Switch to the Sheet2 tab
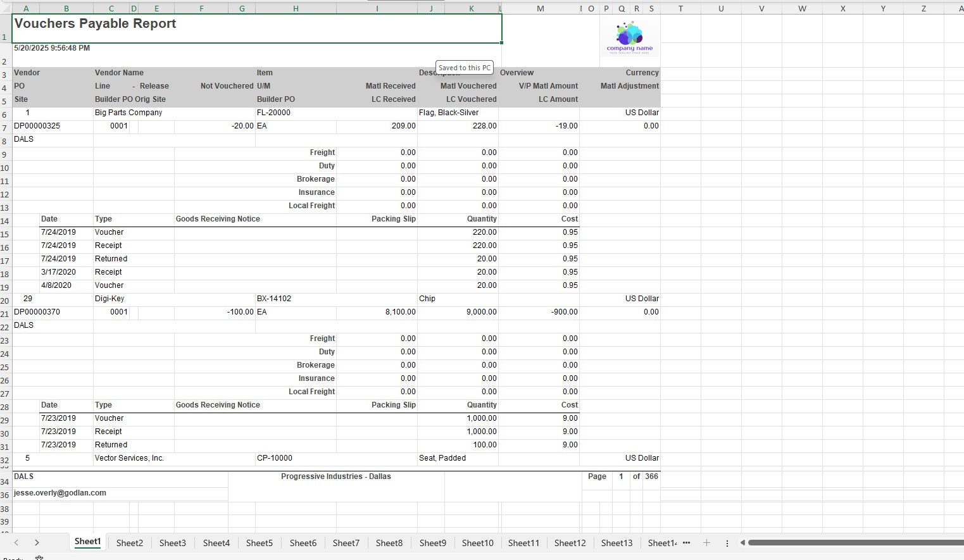The width and height of the screenshot is (964, 560). (129, 543)
